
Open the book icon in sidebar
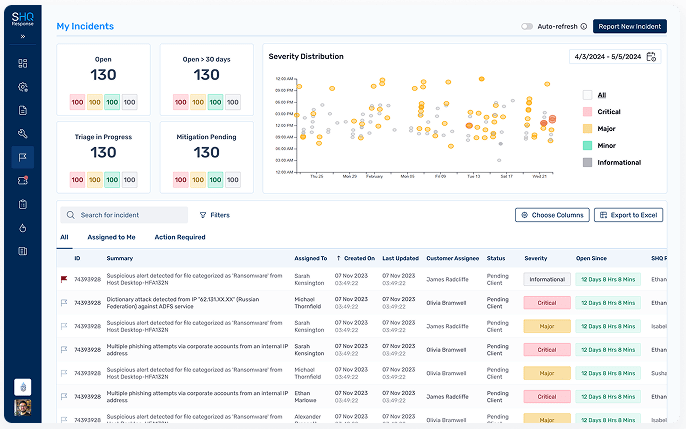click(x=23, y=251)
